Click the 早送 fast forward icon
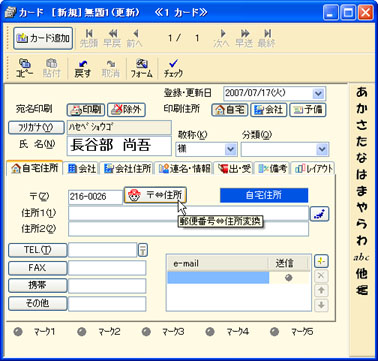Viewport: 378px width, 361px height. click(x=245, y=38)
